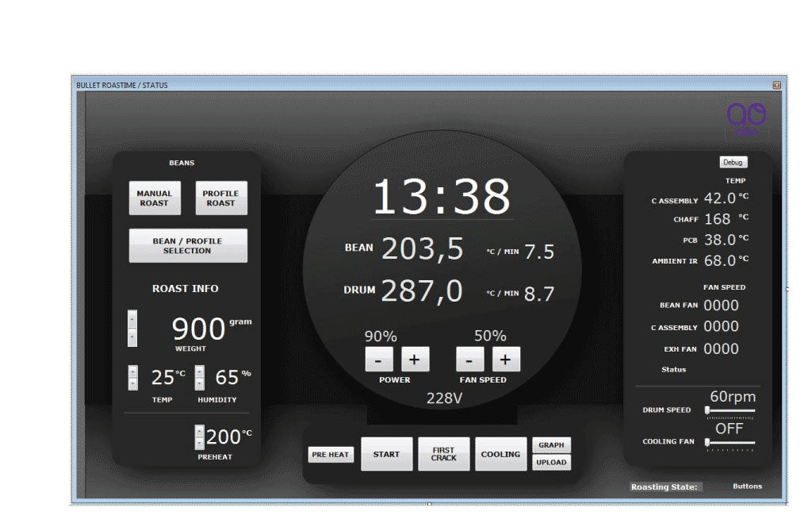Increase bean weight with the up arrow
The width and height of the screenshot is (812, 527).
tap(132, 319)
